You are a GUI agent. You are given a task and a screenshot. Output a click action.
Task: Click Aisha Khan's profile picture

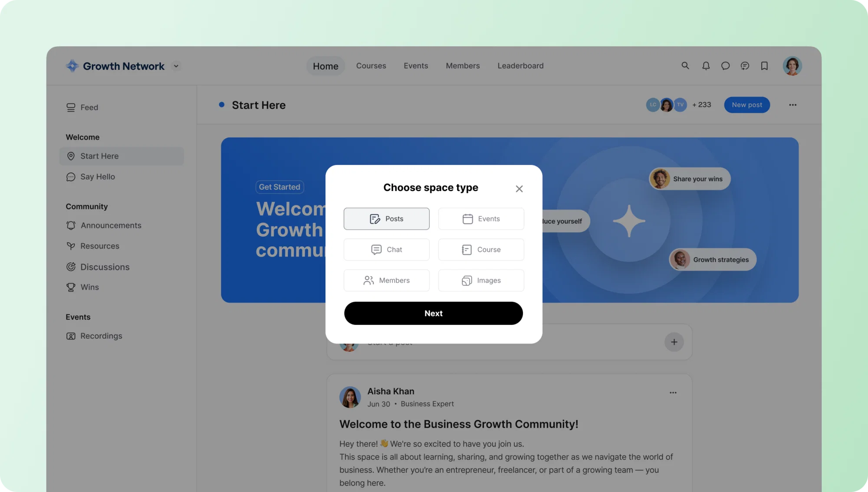pyautogui.click(x=350, y=397)
